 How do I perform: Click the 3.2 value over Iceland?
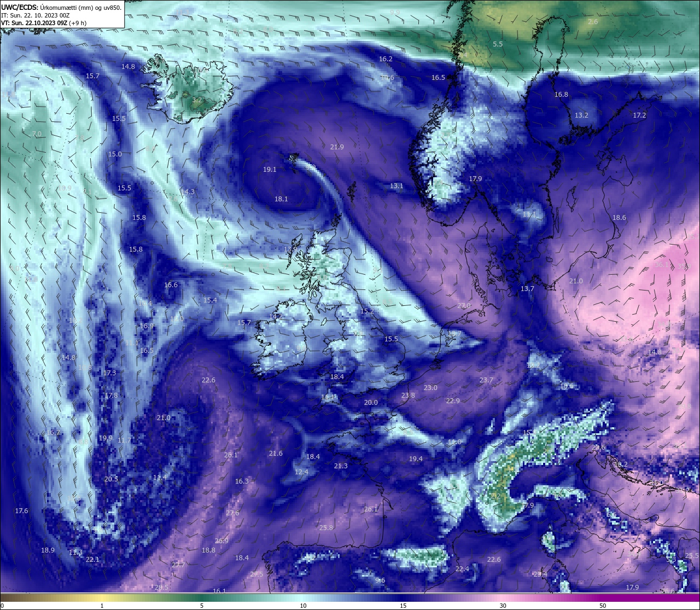click(x=197, y=100)
